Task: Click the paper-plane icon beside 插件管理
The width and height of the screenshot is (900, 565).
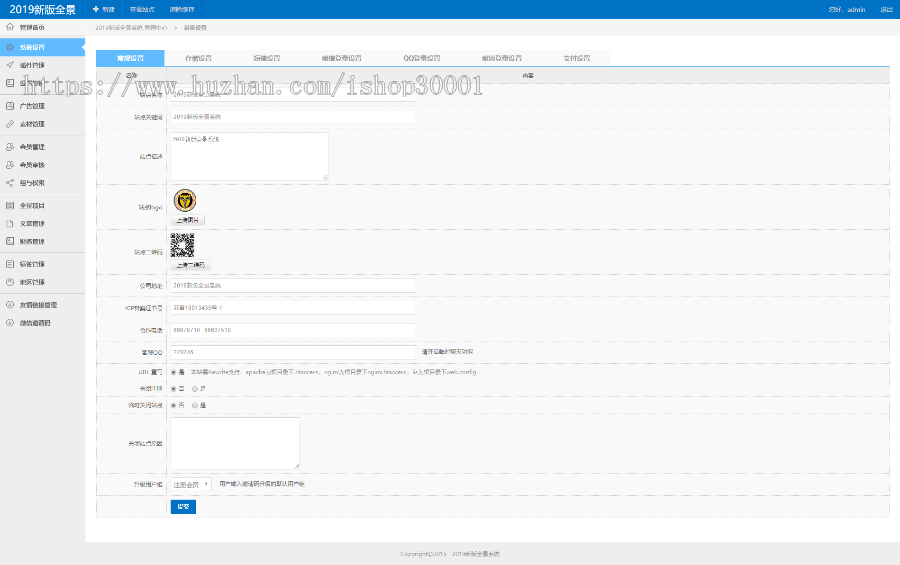Action: point(9,65)
